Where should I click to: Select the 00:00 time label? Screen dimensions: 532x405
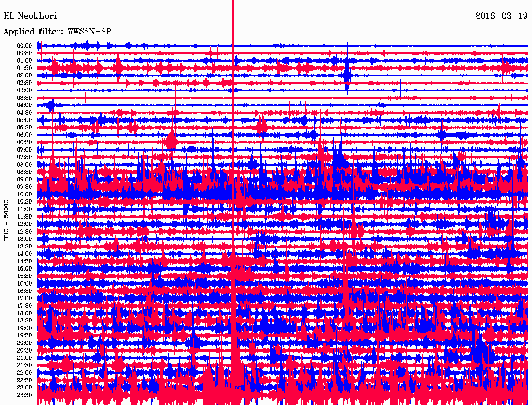(24, 46)
